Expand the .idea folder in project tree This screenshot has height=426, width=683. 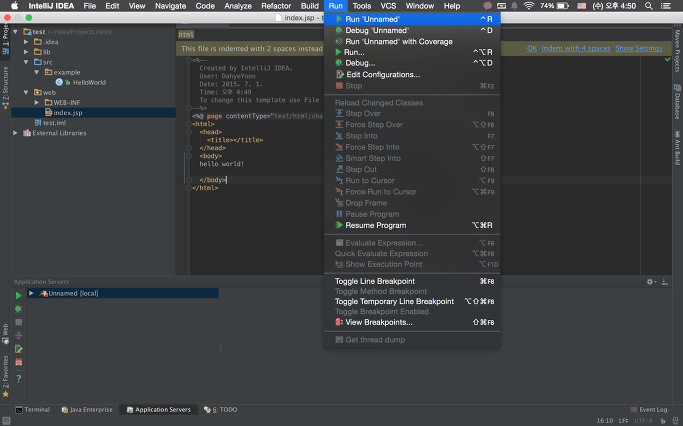tap(26, 42)
